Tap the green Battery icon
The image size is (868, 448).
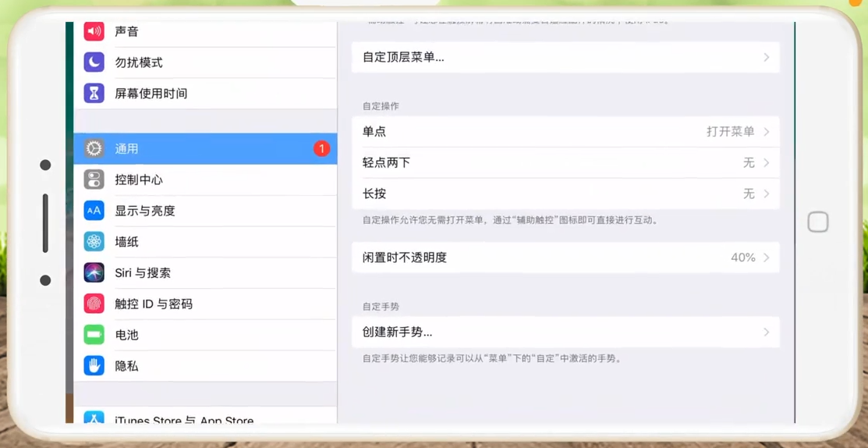[94, 335]
